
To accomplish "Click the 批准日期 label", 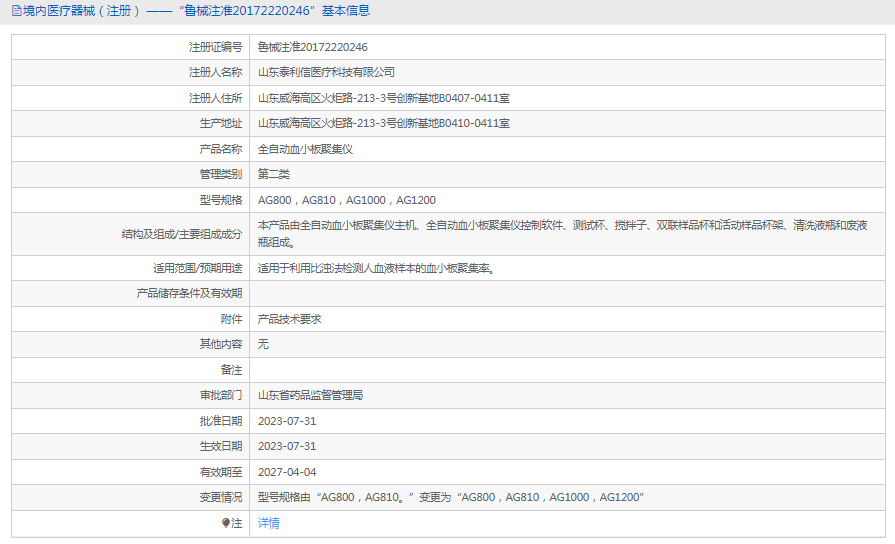I will tap(221, 421).
